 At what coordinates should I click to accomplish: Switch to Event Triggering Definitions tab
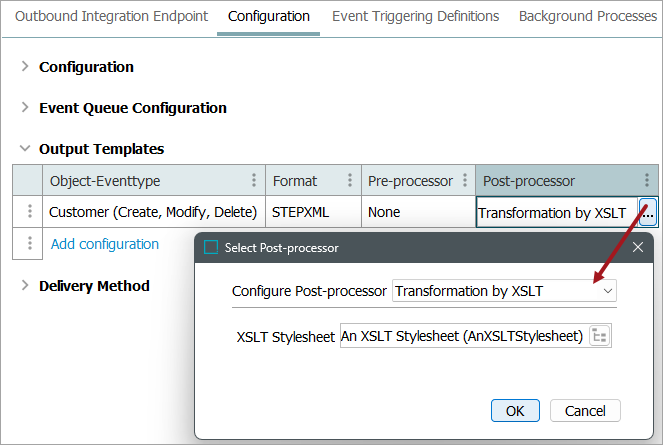[415, 16]
